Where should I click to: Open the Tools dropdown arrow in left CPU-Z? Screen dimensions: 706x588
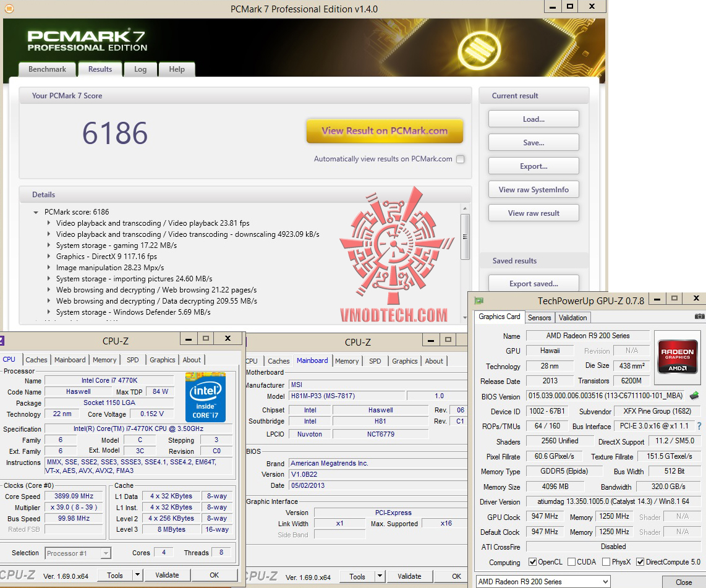click(x=138, y=575)
